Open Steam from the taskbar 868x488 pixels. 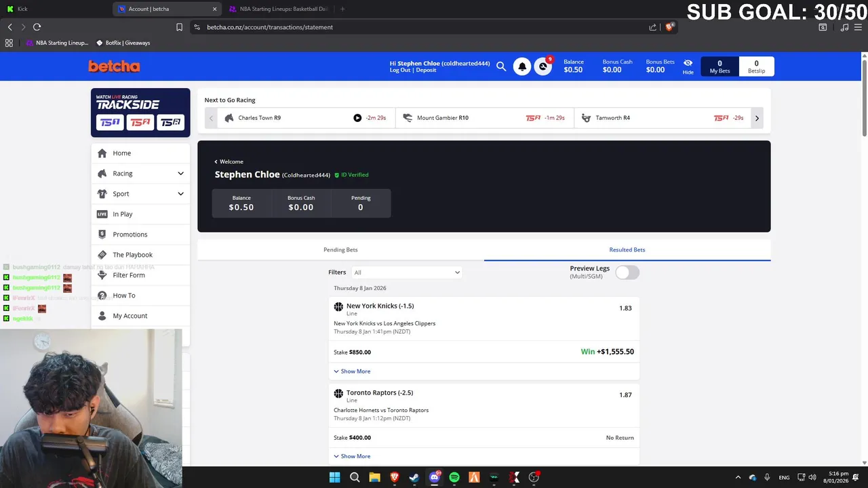click(x=414, y=477)
